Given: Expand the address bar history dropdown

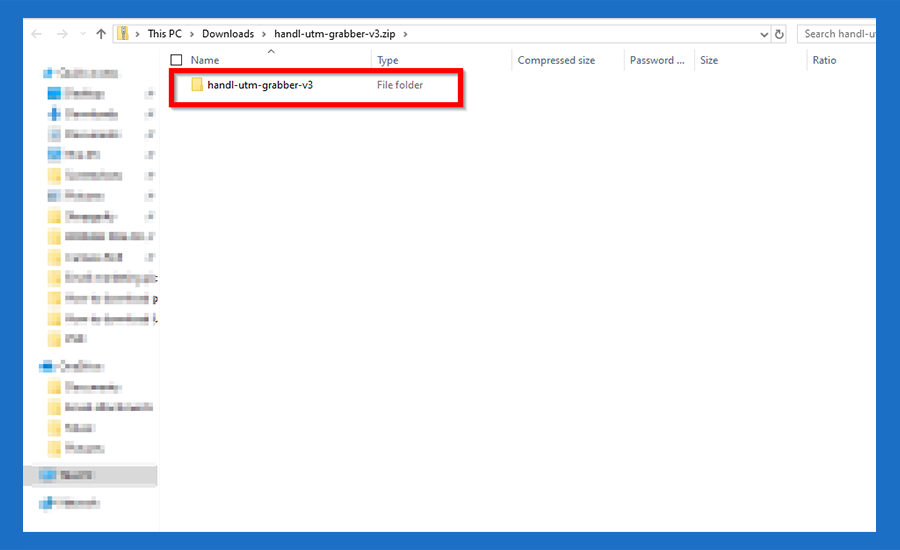Looking at the screenshot, I should pyautogui.click(x=763, y=34).
